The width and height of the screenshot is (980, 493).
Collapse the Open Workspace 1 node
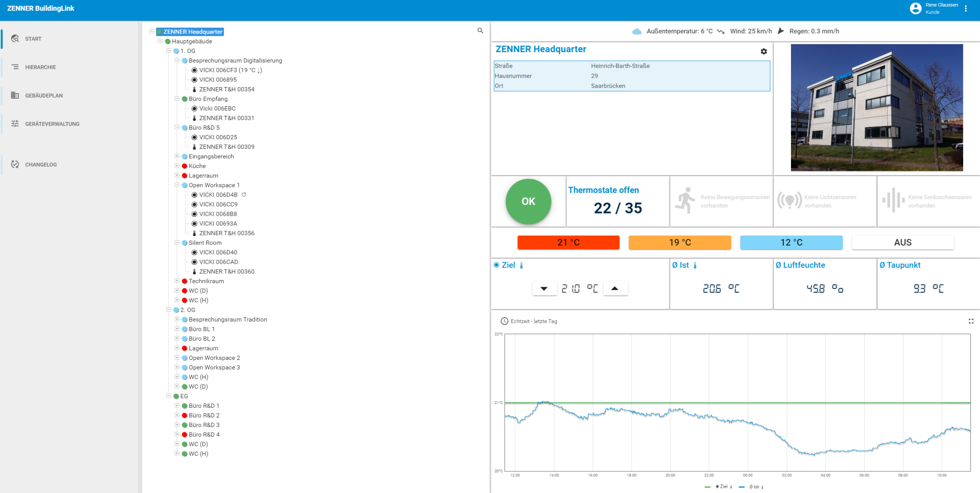coord(177,185)
